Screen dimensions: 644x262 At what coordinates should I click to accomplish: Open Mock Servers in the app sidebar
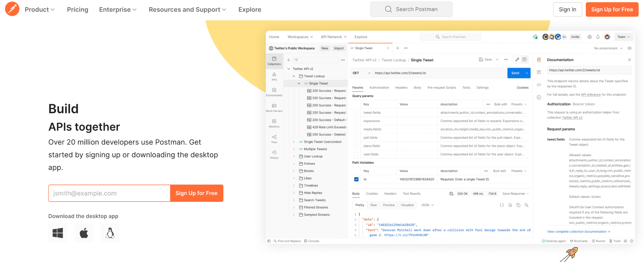click(x=274, y=108)
